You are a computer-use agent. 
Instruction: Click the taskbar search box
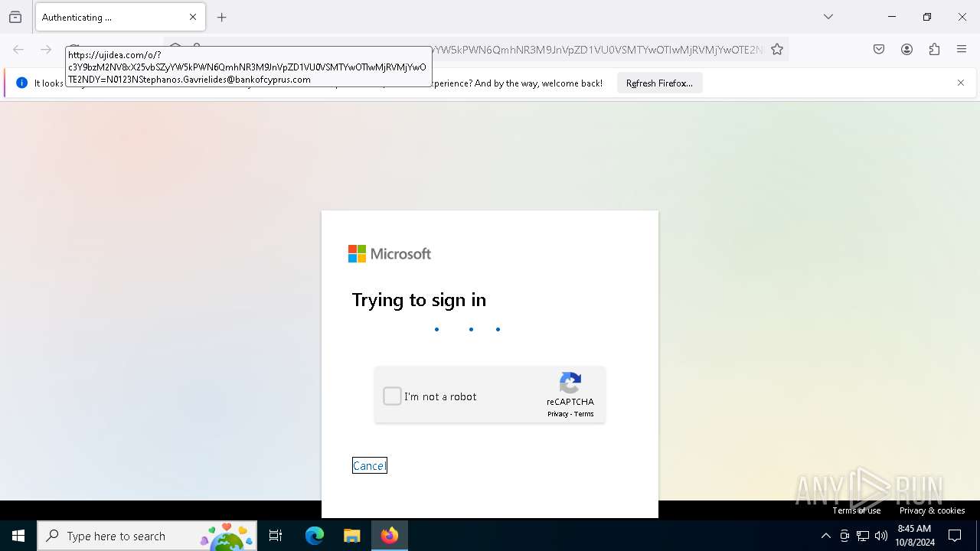click(x=148, y=536)
